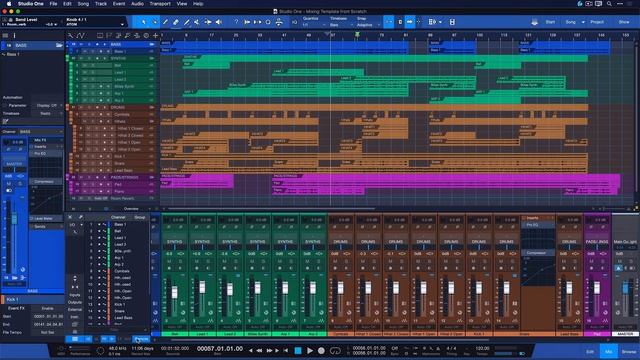Click Return to Zero transport button
Screen dimensions: 640x360
tap(286, 351)
